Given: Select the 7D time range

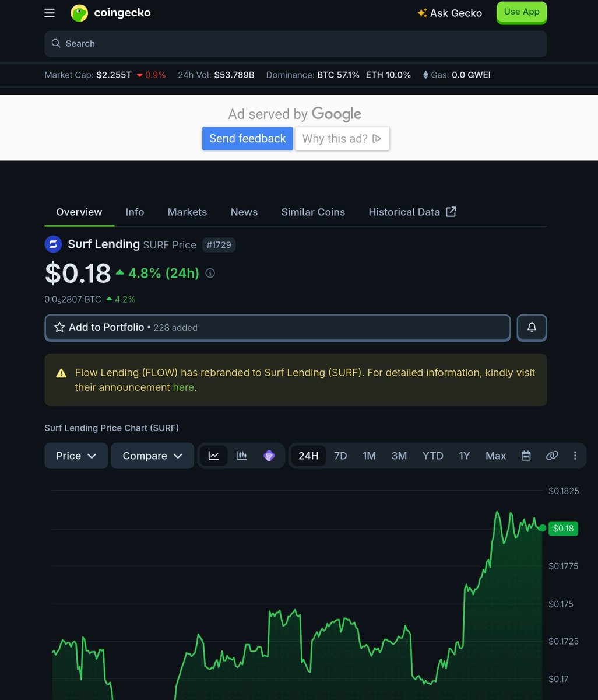Looking at the screenshot, I should (340, 456).
